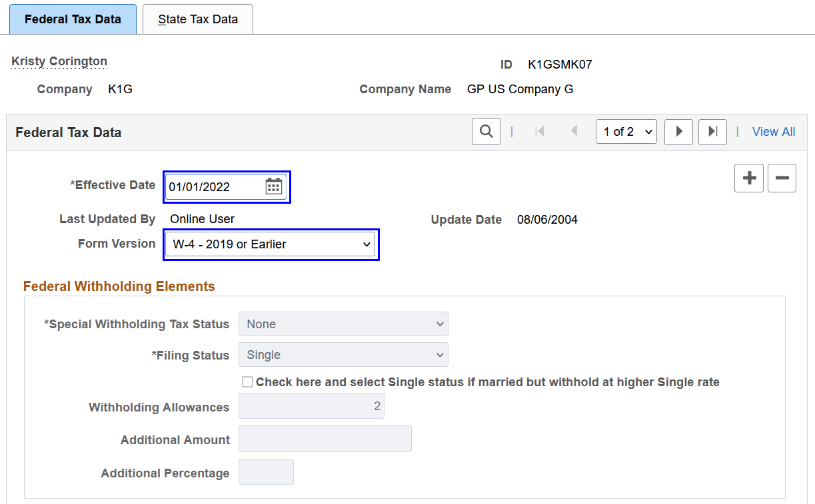
Task: Advance to the next record
Action: 678,131
